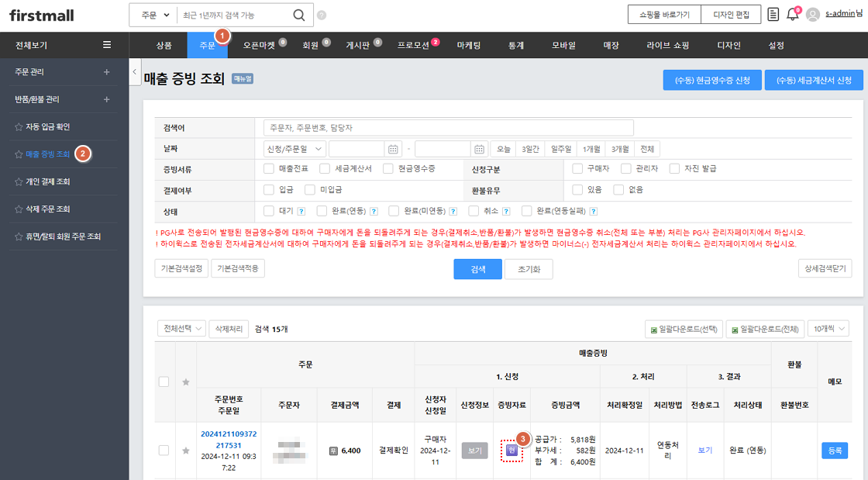Favorite 자동 입금 확인 with its star
The width and height of the screenshot is (868, 480).
(x=19, y=126)
